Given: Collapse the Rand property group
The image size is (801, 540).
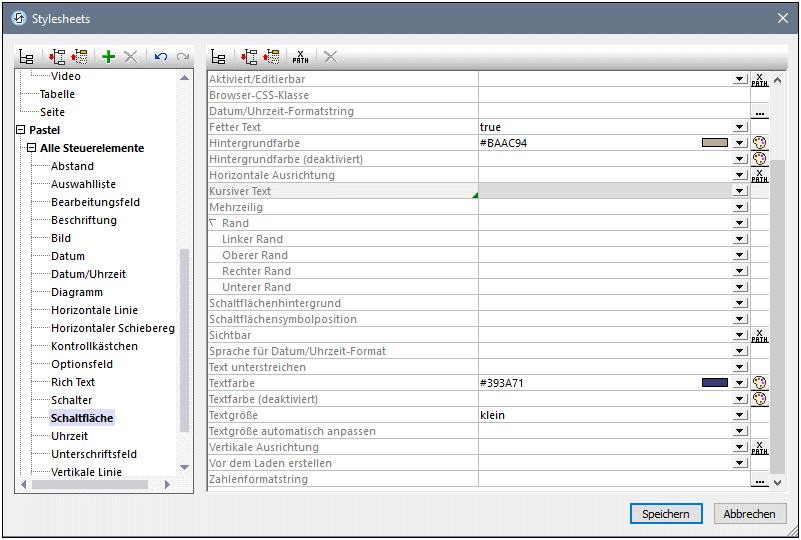Looking at the screenshot, I should pyautogui.click(x=213, y=223).
